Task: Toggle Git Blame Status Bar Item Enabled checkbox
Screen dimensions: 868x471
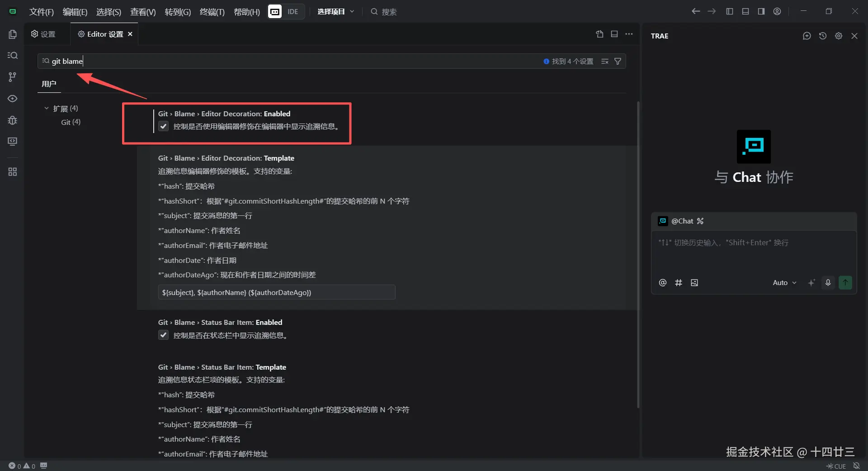Action: point(164,335)
